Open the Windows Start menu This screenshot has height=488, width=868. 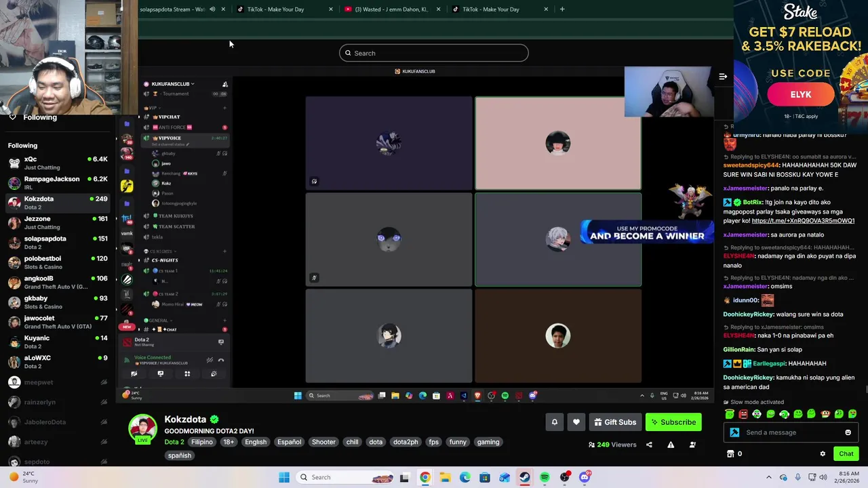[x=284, y=477]
